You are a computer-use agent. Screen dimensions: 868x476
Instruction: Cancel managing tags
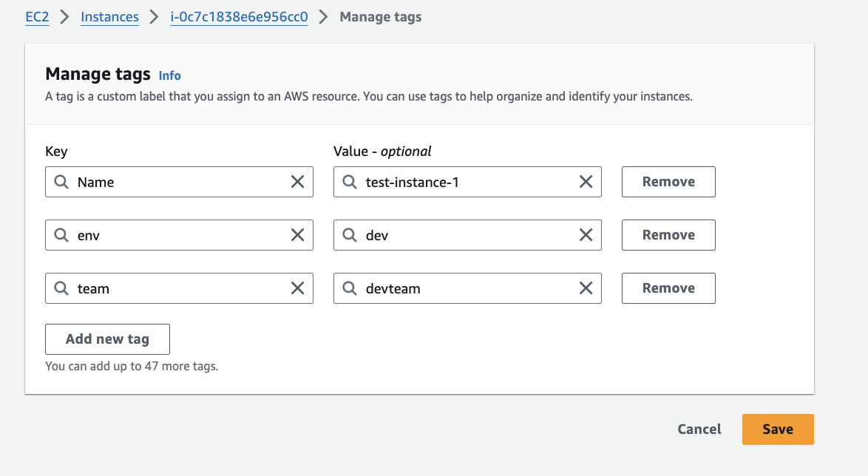point(699,429)
